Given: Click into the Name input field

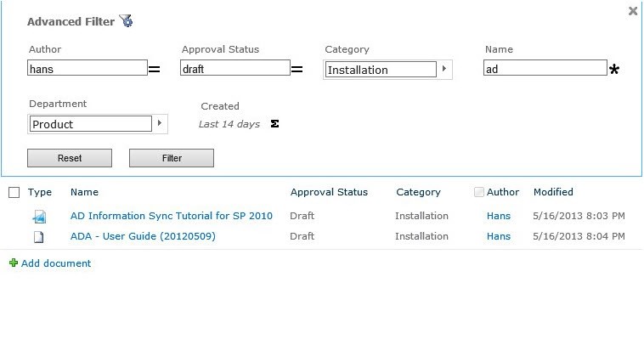Looking at the screenshot, I should pos(545,68).
